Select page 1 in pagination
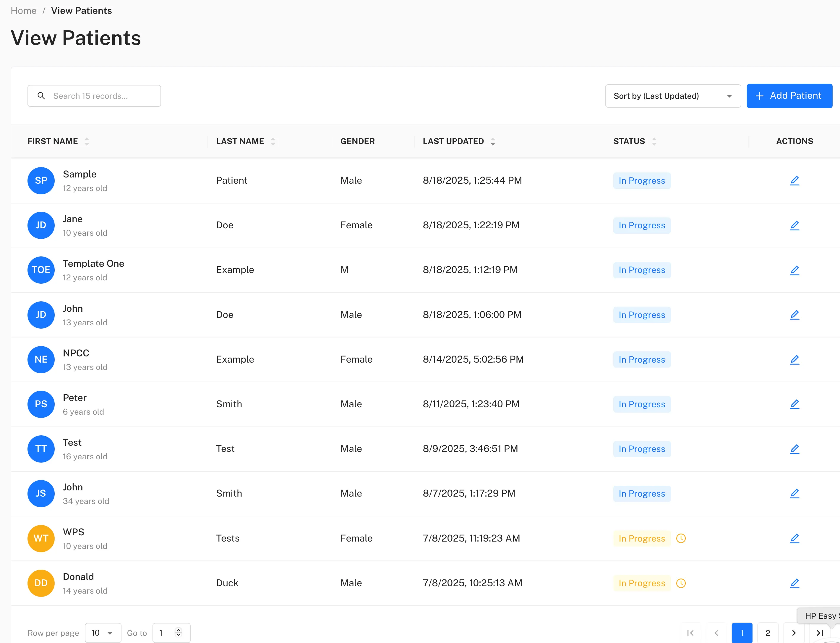The height and width of the screenshot is (643, 840). pyautogui.click(x=742, y=633)
